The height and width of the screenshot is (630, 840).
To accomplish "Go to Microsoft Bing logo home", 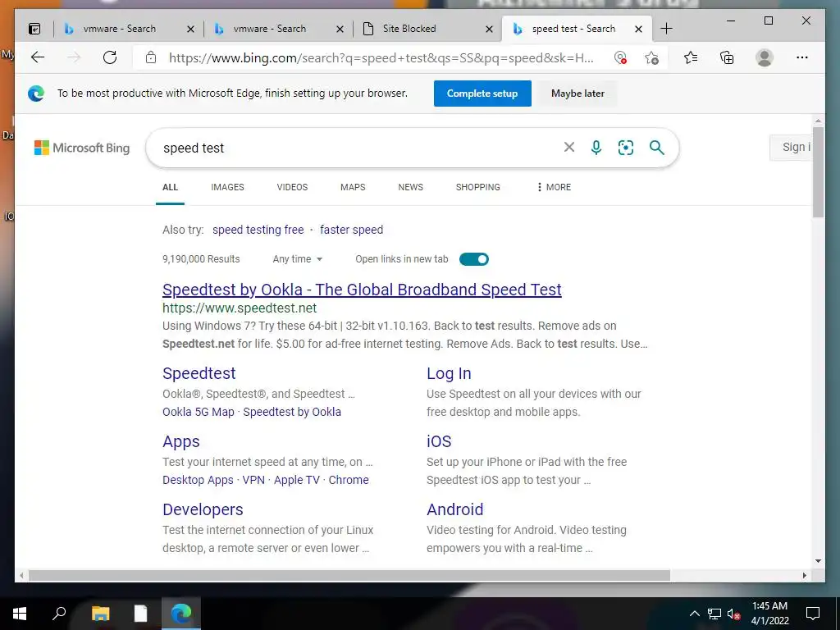I will pyautogui.click(x=82, y=148).
